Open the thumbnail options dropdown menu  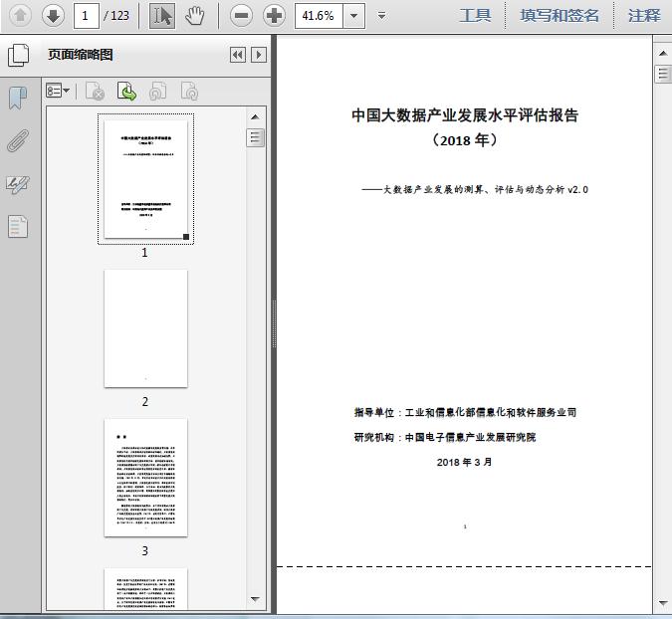[58, 92]
